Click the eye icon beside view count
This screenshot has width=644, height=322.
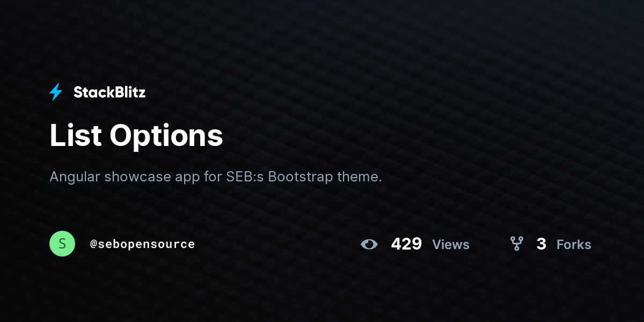(369, 244)
